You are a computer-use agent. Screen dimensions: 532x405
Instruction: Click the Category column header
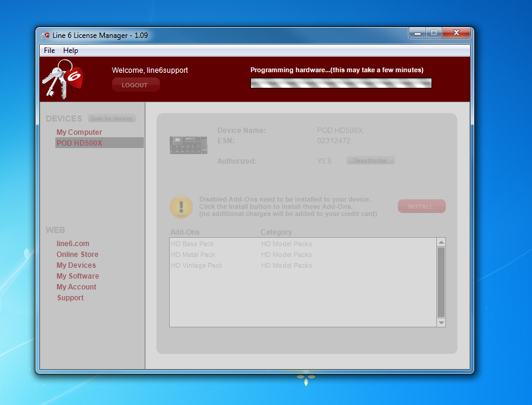[276, 232]
